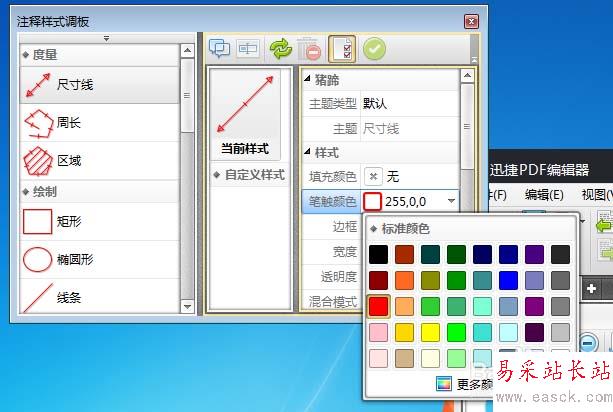This screenshot has height=412, width=613.
Task: Click the plus new tab button in PDF editor
Action: tap(591, 289)
